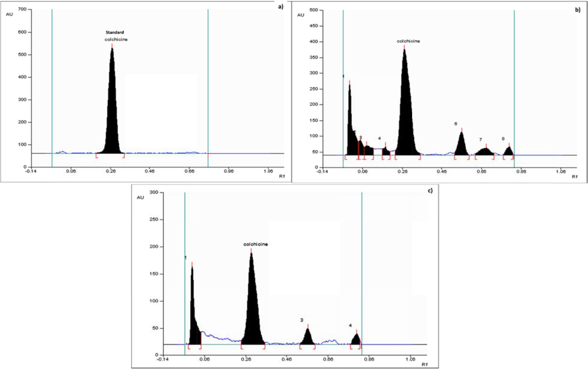Screen dimensions: 588x369
Task: Click peak label '7' in panel b
Action: pos(480,140)
